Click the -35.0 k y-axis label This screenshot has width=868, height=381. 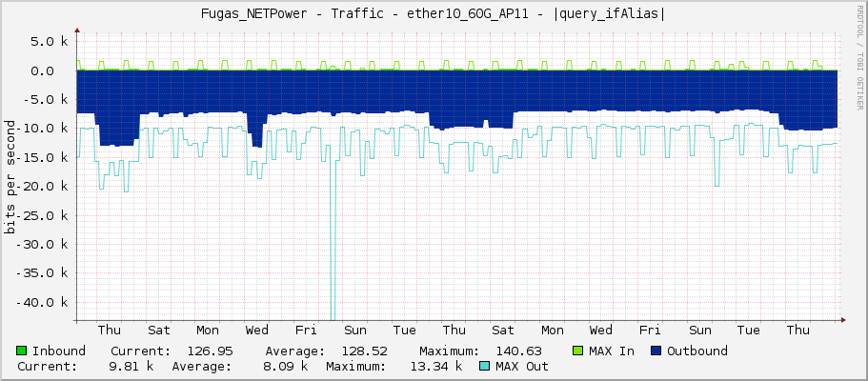point(40,273)
